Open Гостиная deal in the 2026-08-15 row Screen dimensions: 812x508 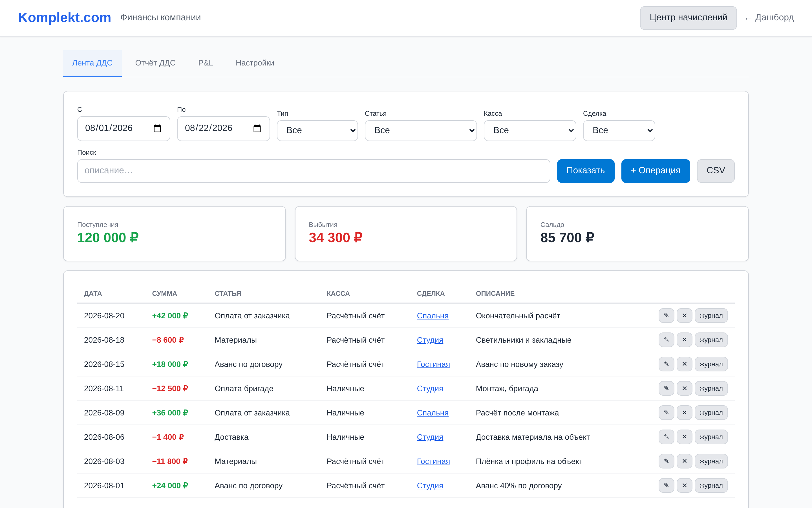(433, 364)
